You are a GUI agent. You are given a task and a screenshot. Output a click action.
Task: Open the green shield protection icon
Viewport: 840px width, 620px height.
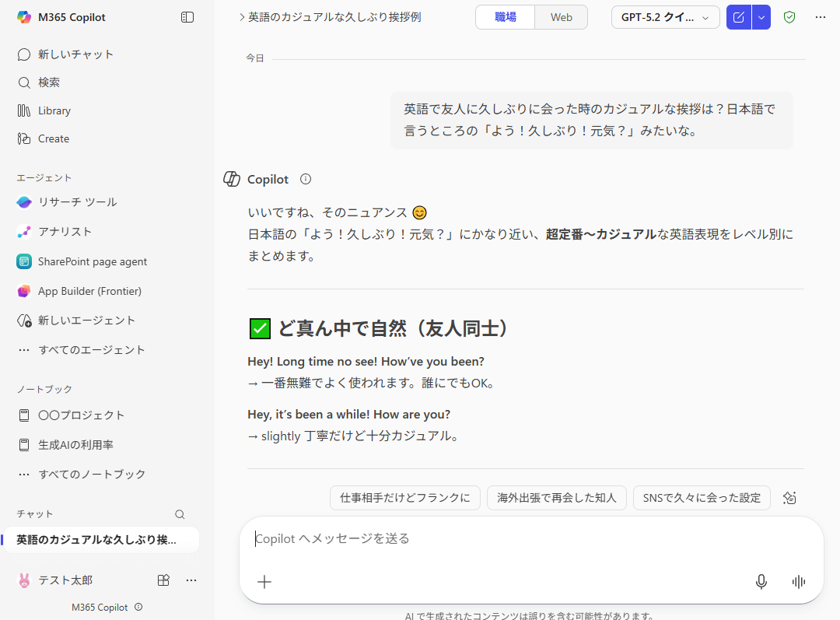(789, 17)
